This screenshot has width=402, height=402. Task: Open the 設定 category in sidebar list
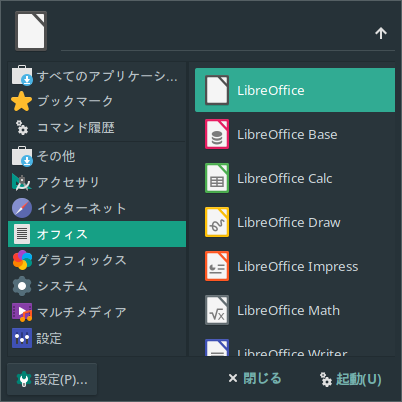click(97, 338)
